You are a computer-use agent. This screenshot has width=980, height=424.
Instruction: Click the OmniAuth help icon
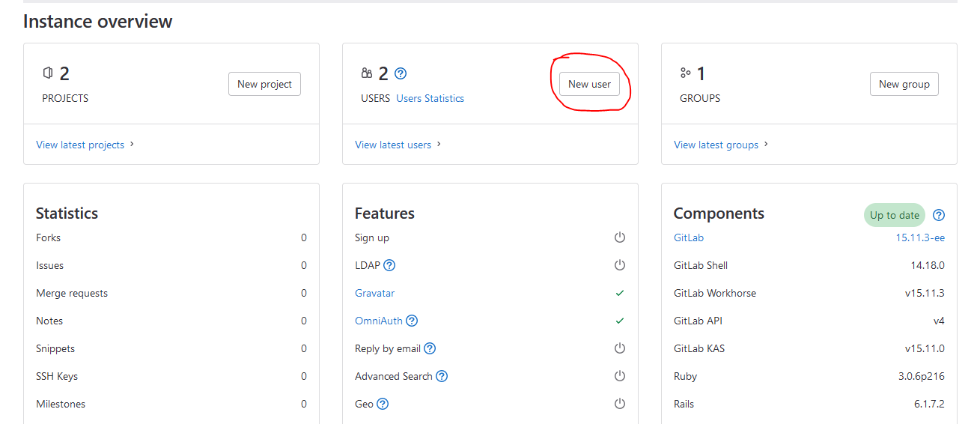(412, 321)
